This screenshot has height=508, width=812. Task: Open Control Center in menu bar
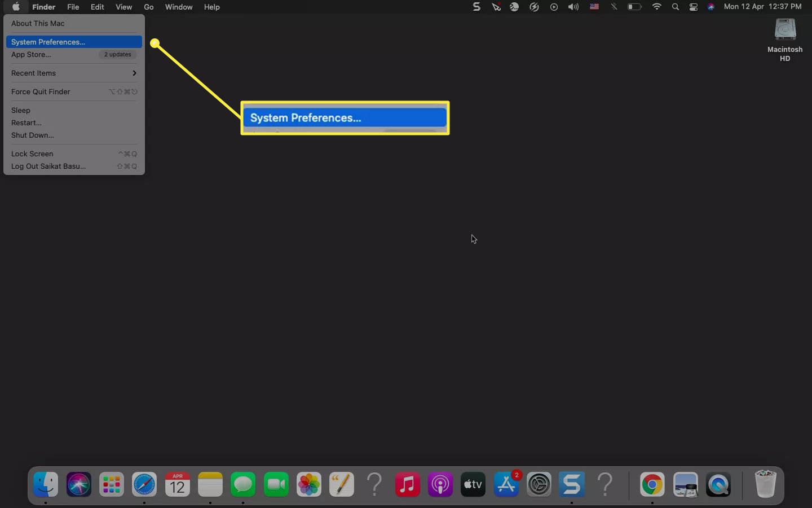[694, 7]
